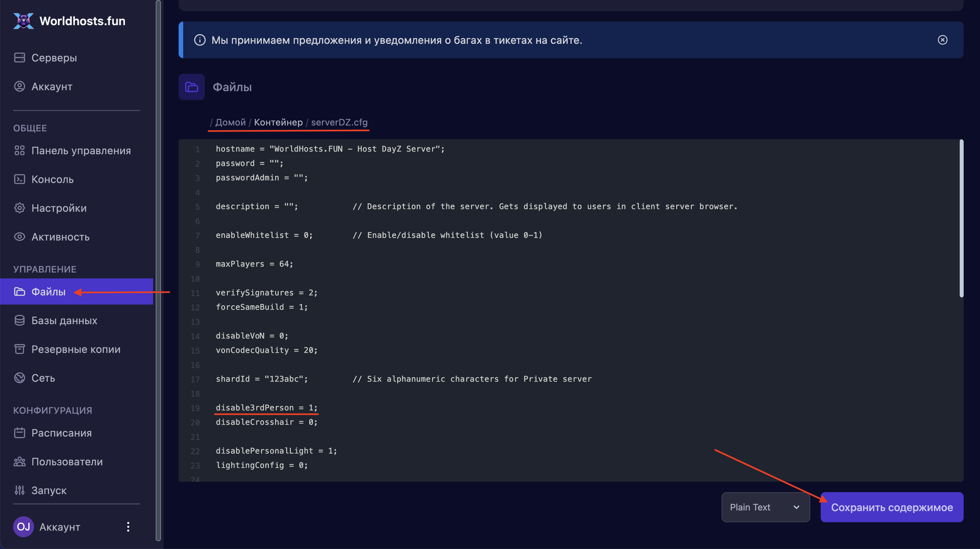Click the code editor vertical scrollbar
The image size is (980, 549).
pyautogui.click(x=961, y=219)
